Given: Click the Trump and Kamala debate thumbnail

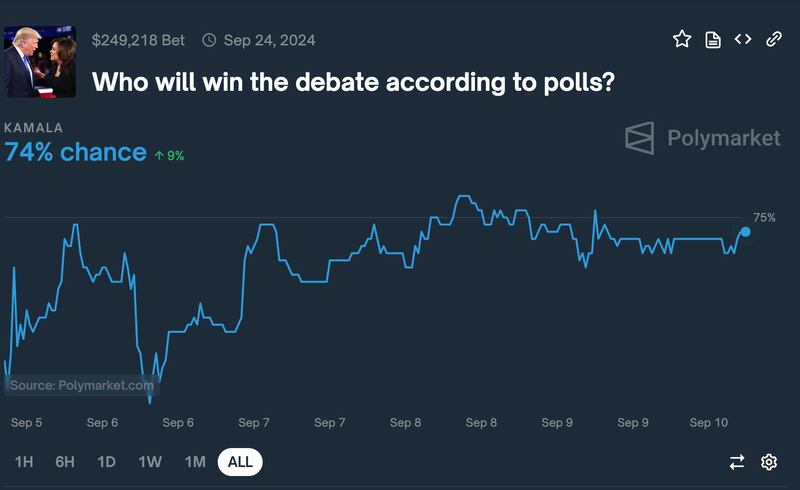Looking at the screenshot, I should 39,60.
